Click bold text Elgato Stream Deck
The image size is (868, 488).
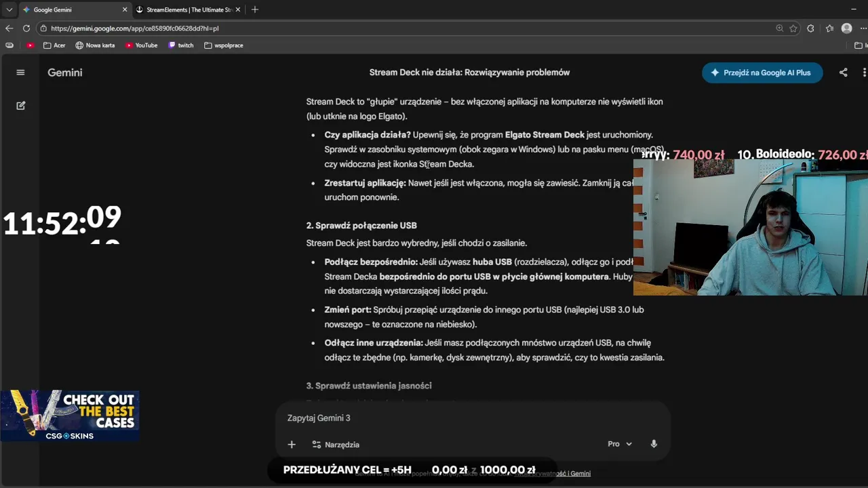545,135
